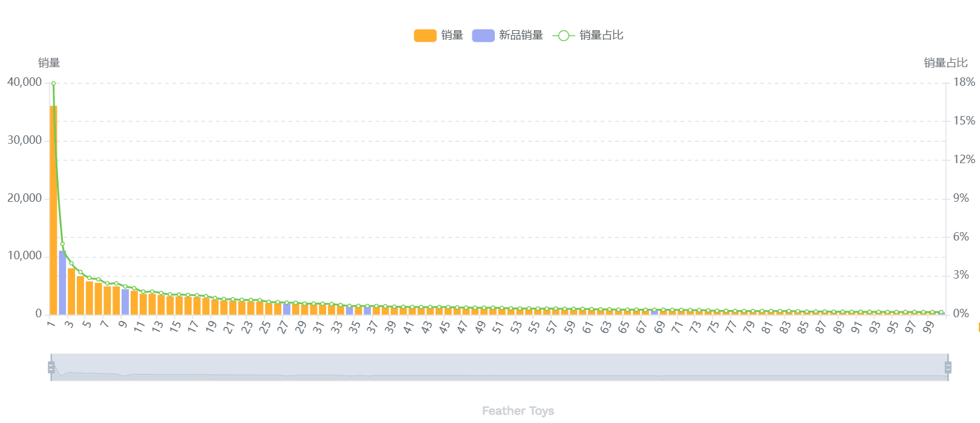Click the orange 销量 legend icon
Viewport: 980px width, 423px height.
(x=425, y=36)
